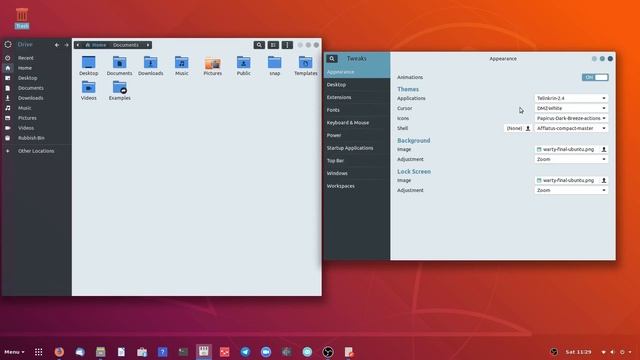Open the Music folder icon in Files
The height and width of the screenshot is (360, 640).
click(182, 66)
